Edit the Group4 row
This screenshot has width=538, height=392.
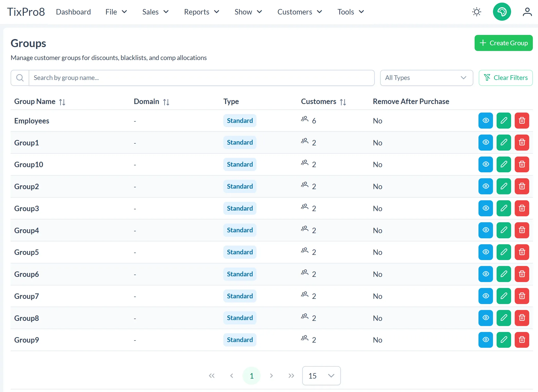coord(504,230)
